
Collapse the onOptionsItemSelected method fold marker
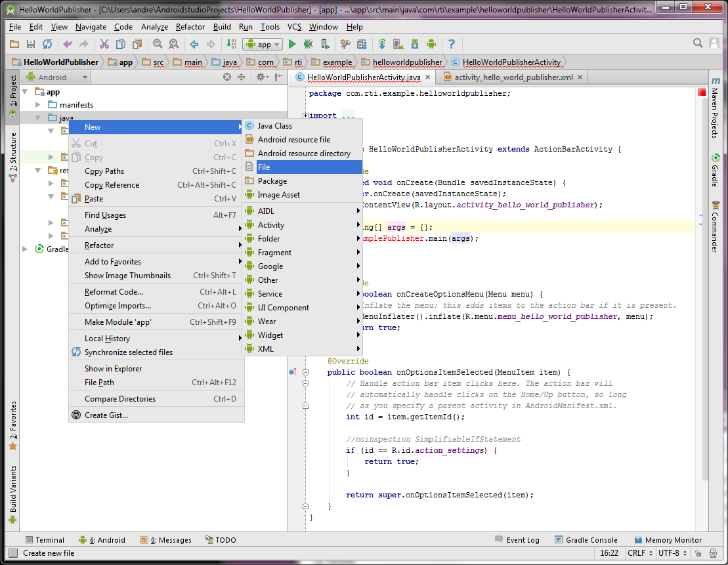pyautogui.click(x=305, y=372)
